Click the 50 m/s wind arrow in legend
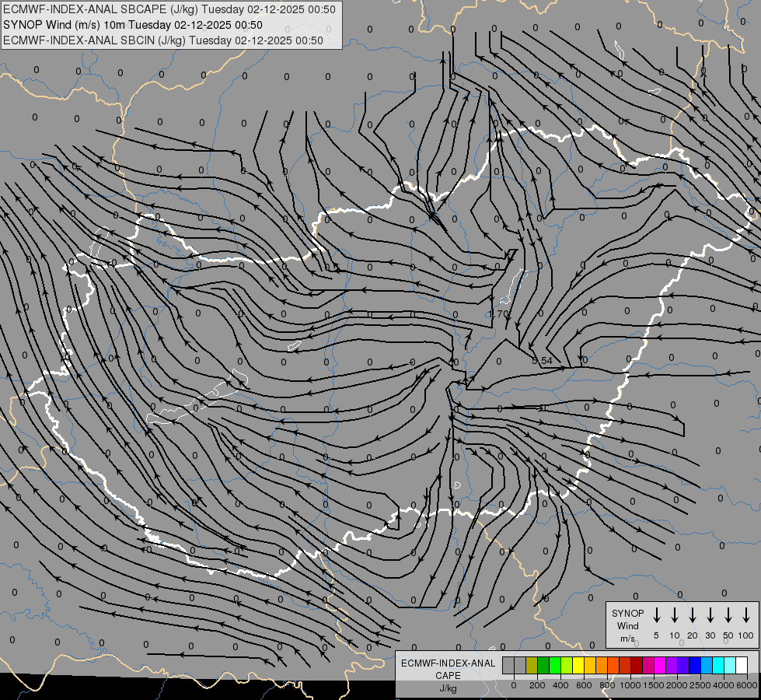Screen dimensions: 761x700 point(728,615)
